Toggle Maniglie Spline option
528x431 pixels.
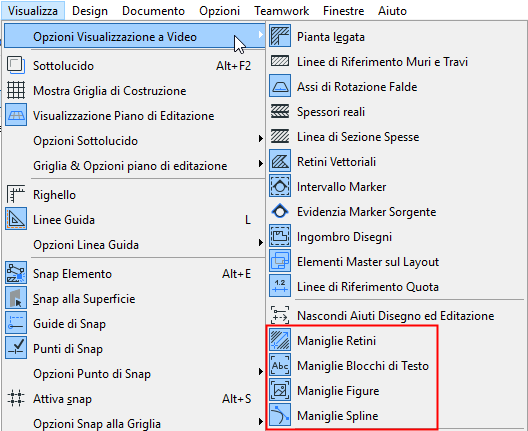click(x=396, y=416)
